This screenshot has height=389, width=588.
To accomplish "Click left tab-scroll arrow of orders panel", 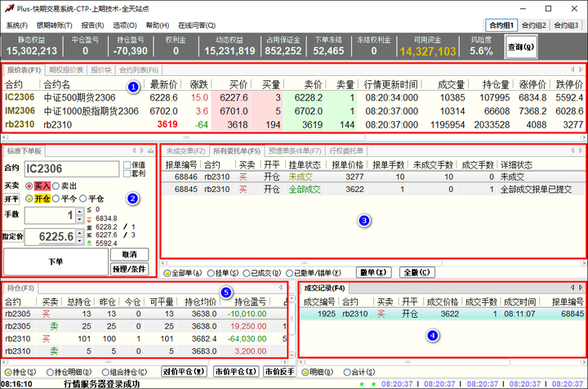I will [x=572, y=150].
